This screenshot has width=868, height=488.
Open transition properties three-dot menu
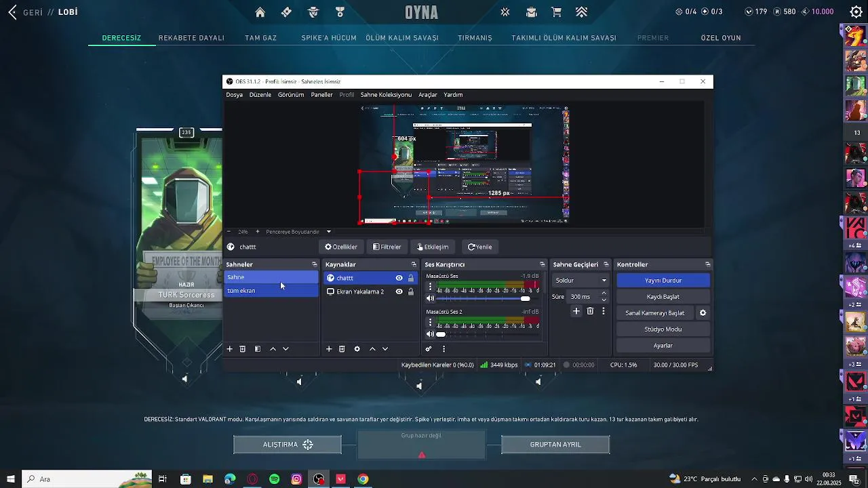coord(604,311)
